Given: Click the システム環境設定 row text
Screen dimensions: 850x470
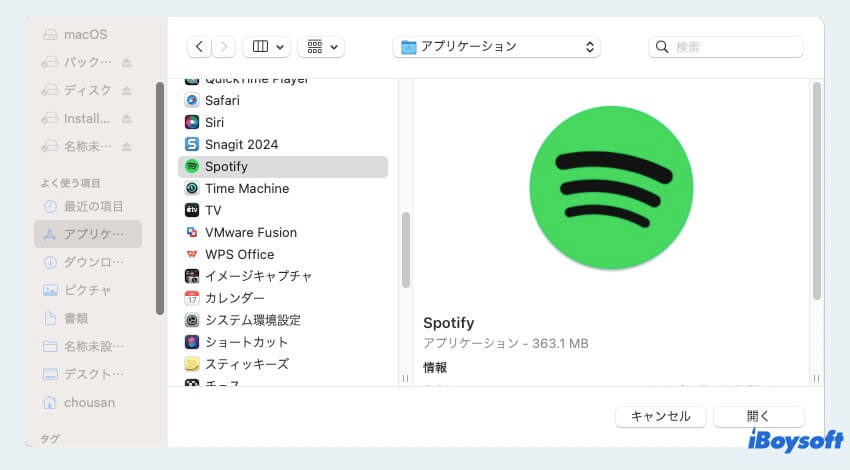Looking at the screenshot, I should (x=253, y=320).
